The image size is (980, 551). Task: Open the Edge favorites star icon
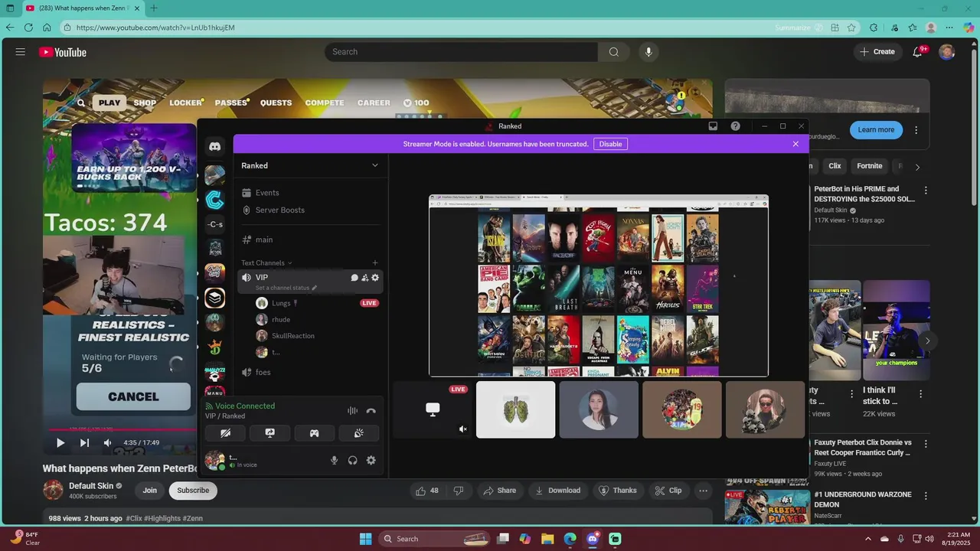851,28
